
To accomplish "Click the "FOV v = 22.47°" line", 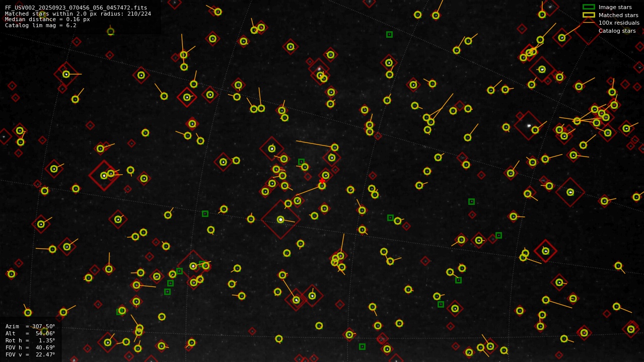I will tap(30, 354).
